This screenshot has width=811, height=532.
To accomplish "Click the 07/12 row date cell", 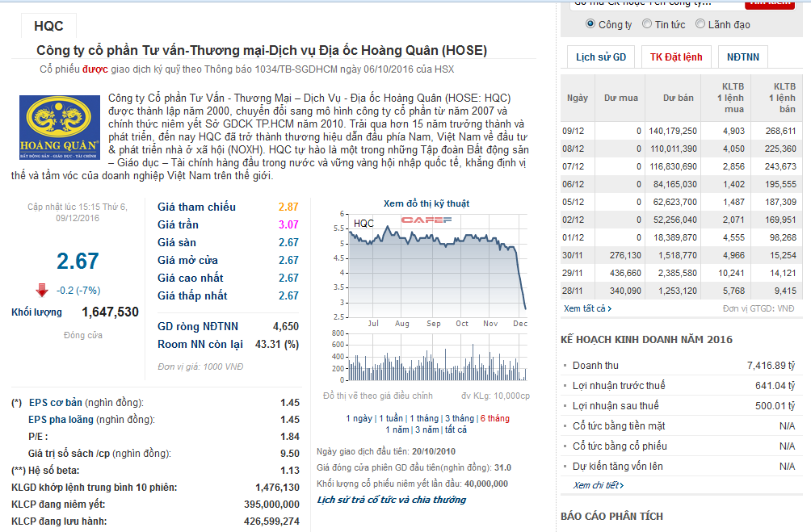I will point(573,166).
